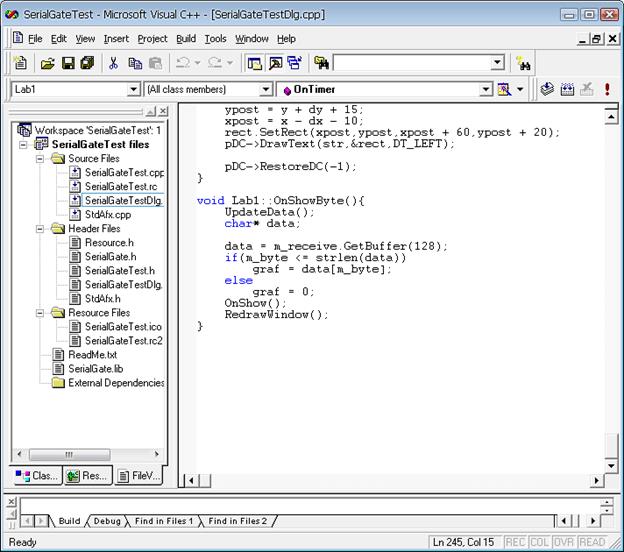Switch to the ResourceView tab
Image resolution: width=624 pixels, height=552 pixels.
(88, 476)
